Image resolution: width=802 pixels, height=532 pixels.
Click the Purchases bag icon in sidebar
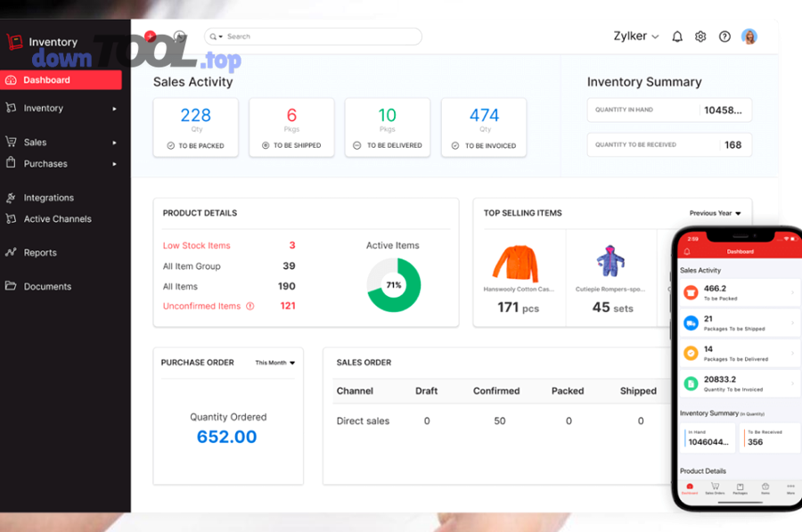pos(11,163)
